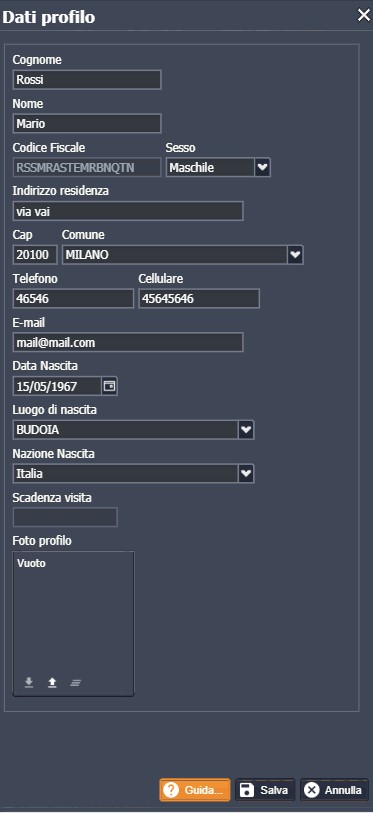Click the Foto profilo label
The height and width of the screenshot is (813, 373).
pos(42,541)
